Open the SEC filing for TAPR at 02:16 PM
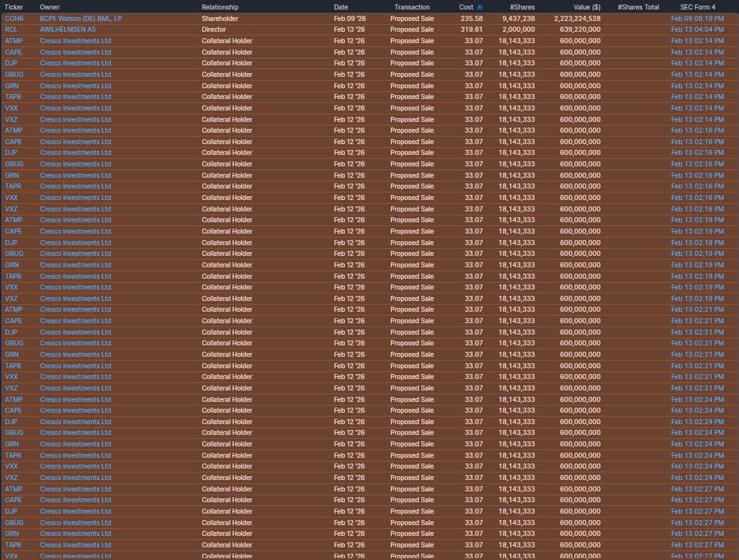This screenshot has height=560, width=739. point(698,186)
